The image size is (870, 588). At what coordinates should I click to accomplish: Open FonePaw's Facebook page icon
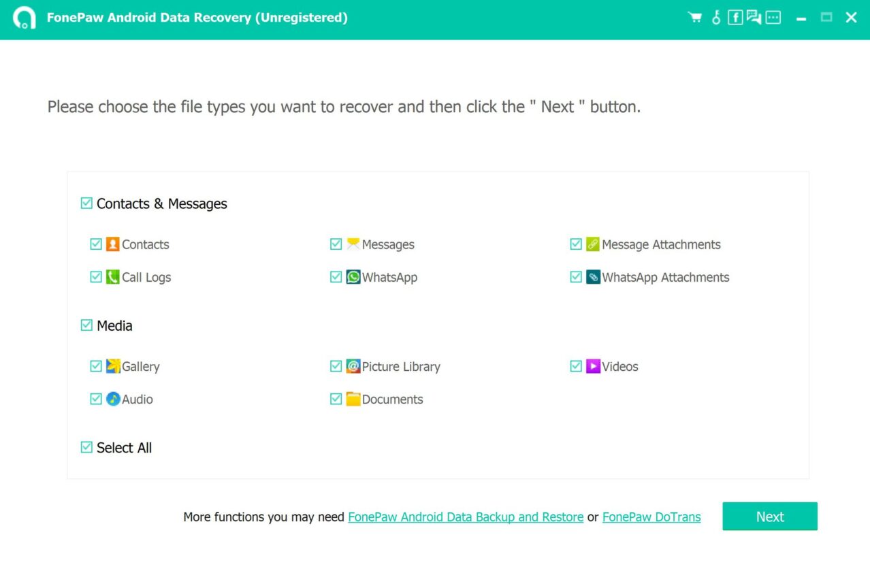pyautogui.click(x=735, y=17)
